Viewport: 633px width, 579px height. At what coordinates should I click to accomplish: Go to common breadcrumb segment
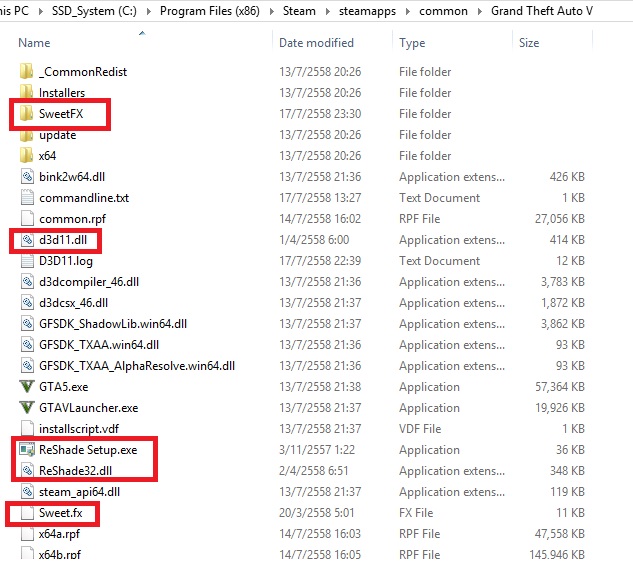pos(443,11)
